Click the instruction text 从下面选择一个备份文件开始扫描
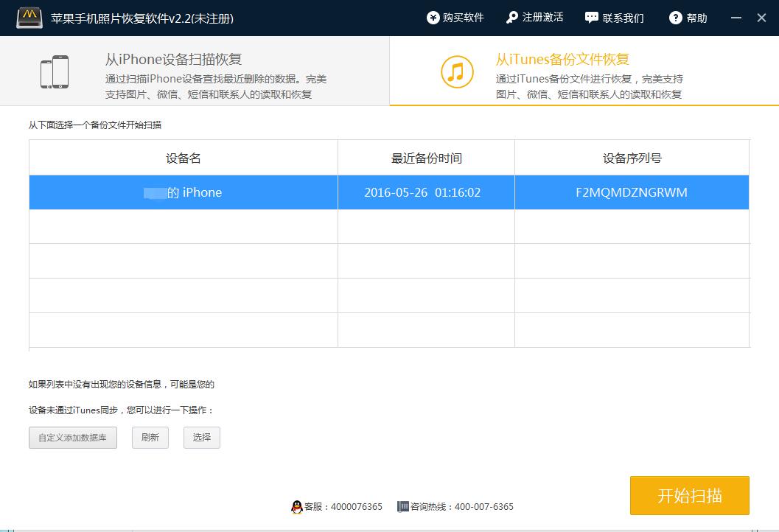Image resolution: width=779 pixels, height=532 pixels. pos(95,125)
